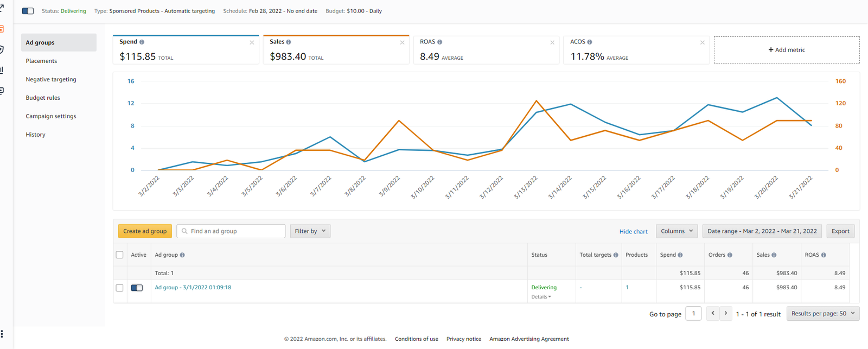Viewport: 868px width, 349px height.
Task: Click the info icon next to Spend metric
Action: [142, 42]
